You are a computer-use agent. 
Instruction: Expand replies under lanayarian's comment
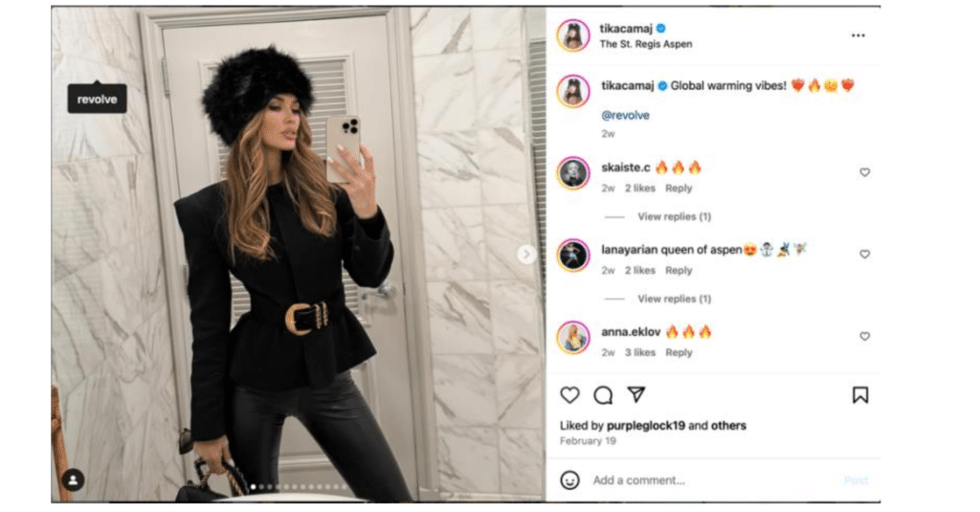point(674,299)
